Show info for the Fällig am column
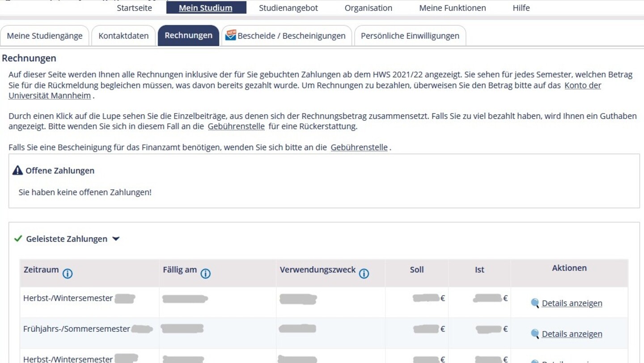Viewport: 644px width, 363px height. [205, 273]
